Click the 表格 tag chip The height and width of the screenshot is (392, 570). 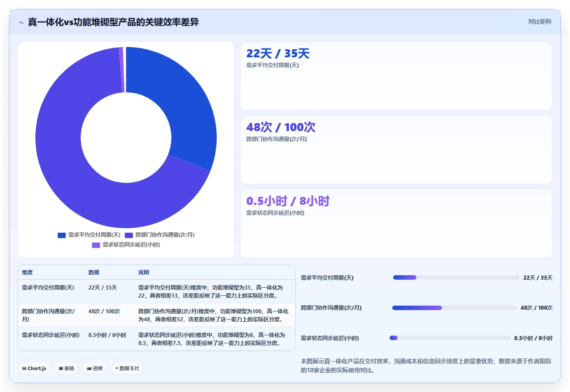tap(66, 368)
